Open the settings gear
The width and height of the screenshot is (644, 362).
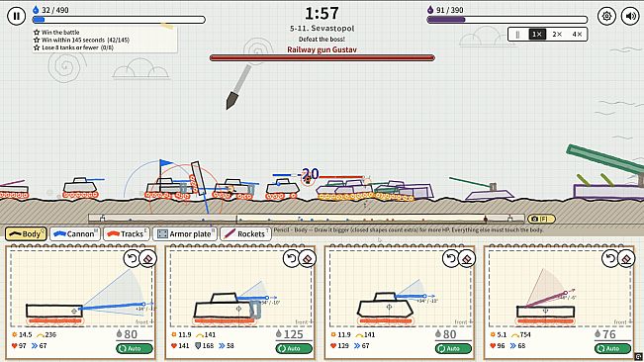(606, 16)
